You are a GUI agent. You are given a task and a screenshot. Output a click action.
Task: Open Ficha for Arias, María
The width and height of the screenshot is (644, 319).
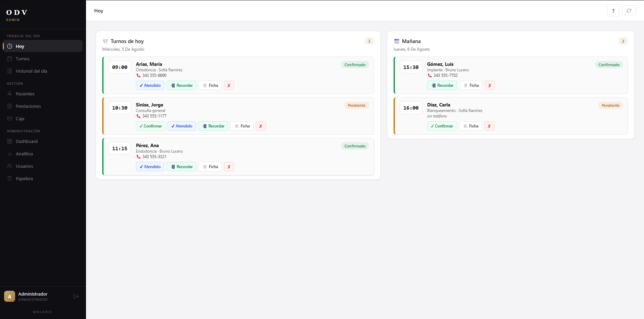[210, 85]
